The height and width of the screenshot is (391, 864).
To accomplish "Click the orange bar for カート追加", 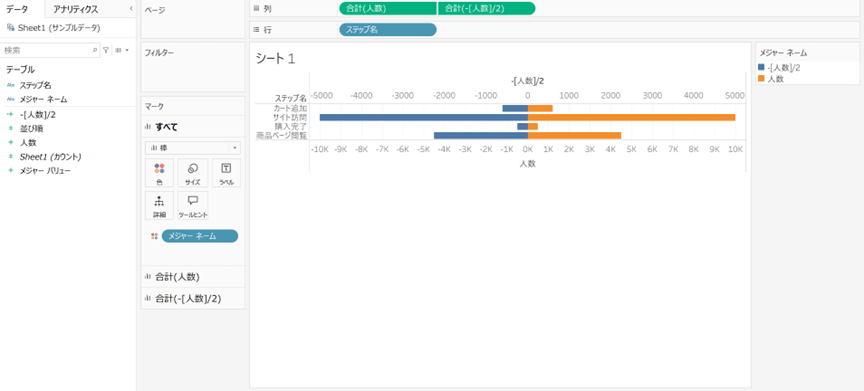I will [x=540, y=108].
